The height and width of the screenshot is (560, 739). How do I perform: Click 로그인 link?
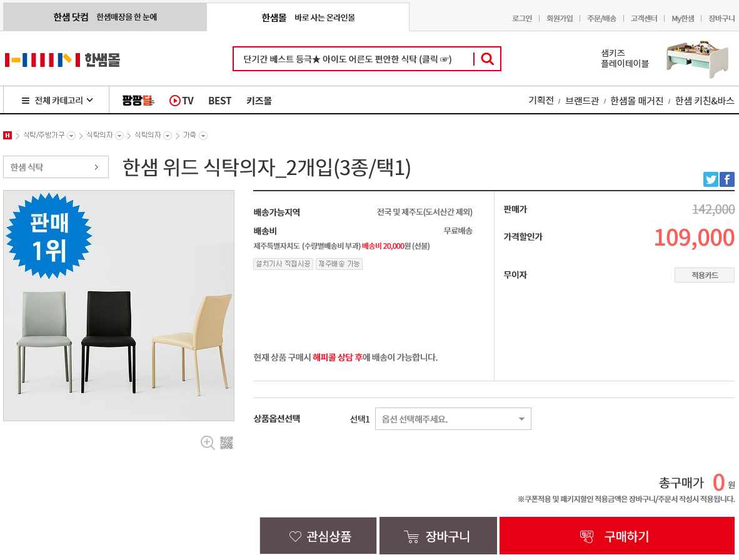[521, 18]
